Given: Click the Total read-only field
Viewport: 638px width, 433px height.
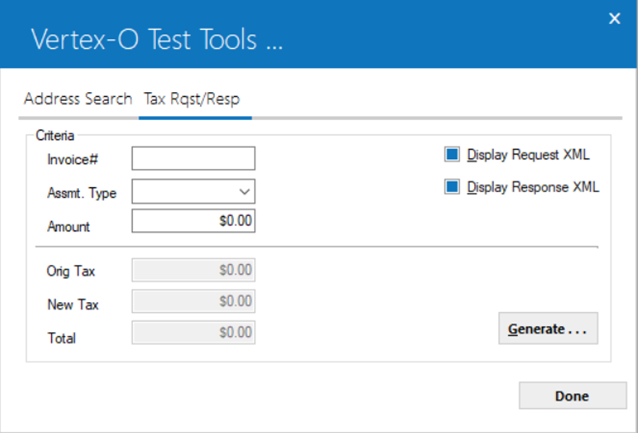Looking at the screenshot, I should (x=193, y=332).
